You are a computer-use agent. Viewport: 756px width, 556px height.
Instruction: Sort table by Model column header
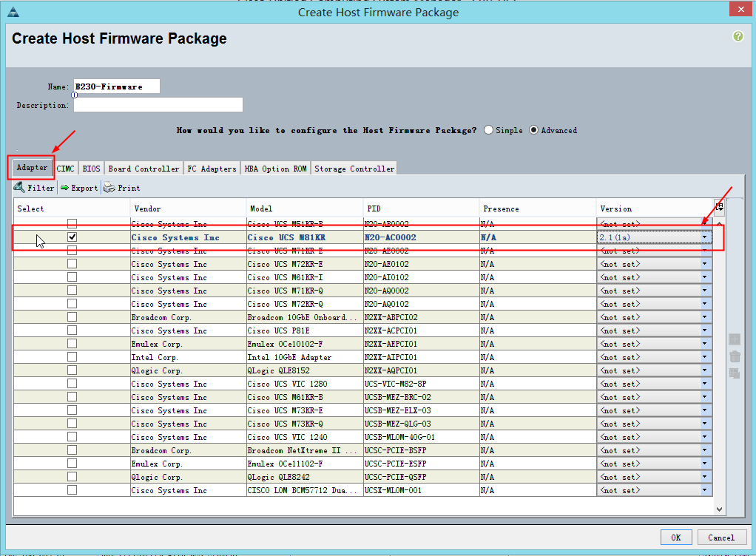point(304,208)
